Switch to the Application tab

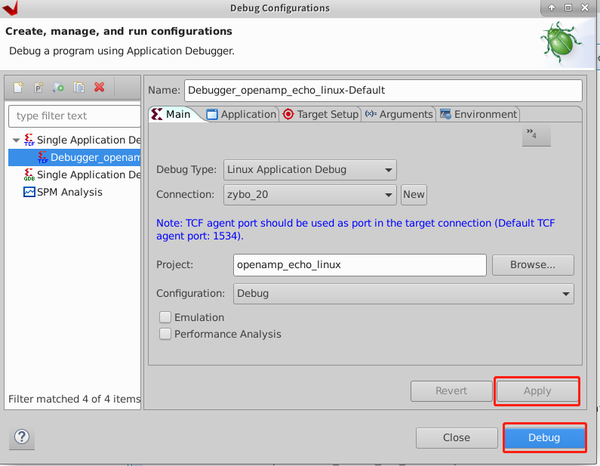242,114
